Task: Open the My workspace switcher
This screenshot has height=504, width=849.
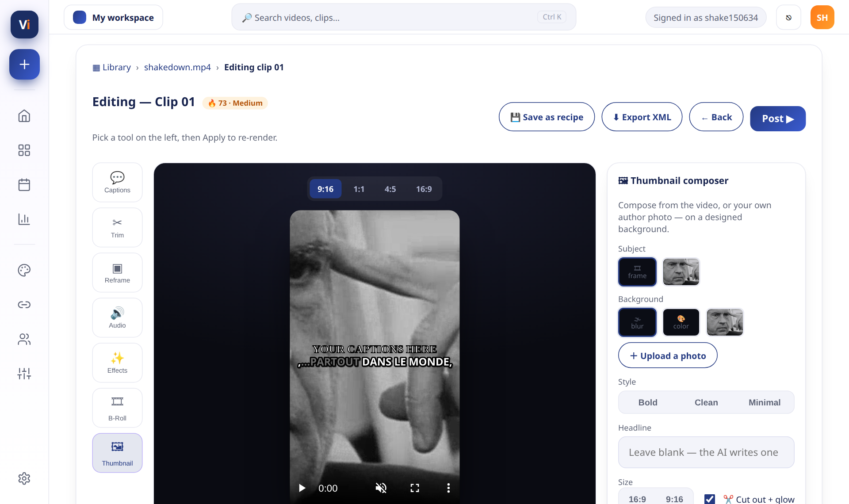Action: (113, 18)
